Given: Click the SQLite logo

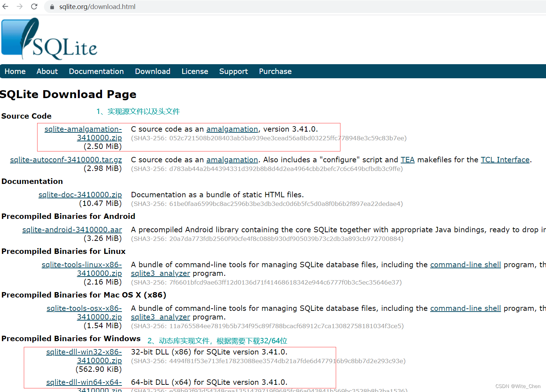Looking at the screenshot, I should (49, 39).
